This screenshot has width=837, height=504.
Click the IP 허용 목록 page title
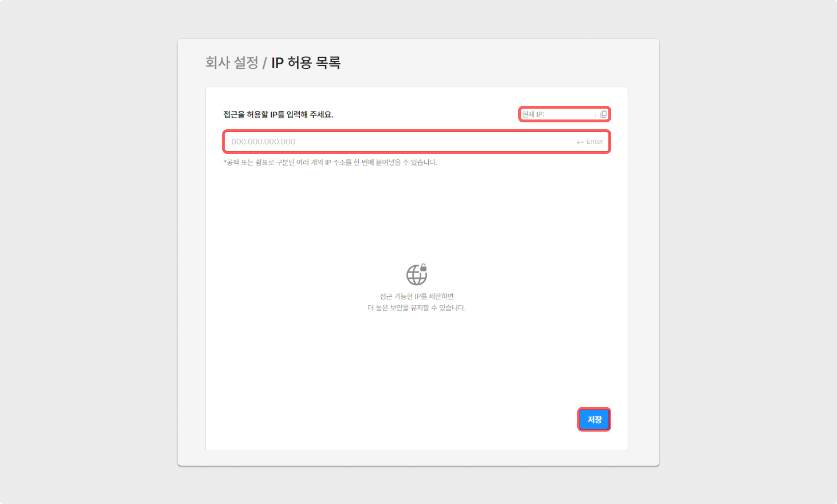(x=306, y=62)
